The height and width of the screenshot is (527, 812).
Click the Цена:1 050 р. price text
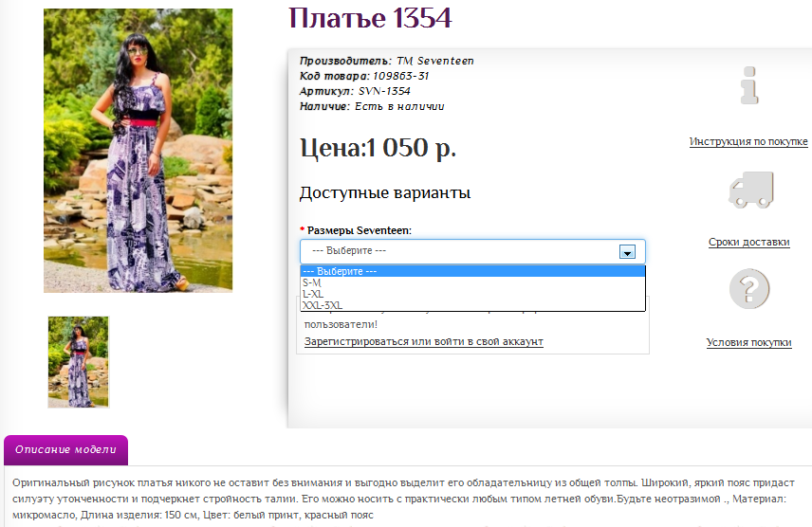pos(378,148)
